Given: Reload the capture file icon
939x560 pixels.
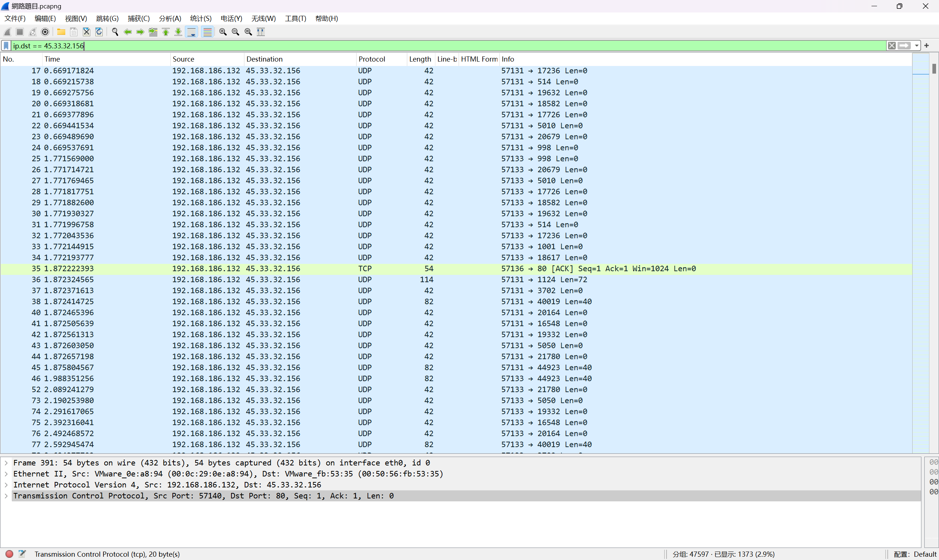Looking at the screenshot, I should (x=99, y=32).
